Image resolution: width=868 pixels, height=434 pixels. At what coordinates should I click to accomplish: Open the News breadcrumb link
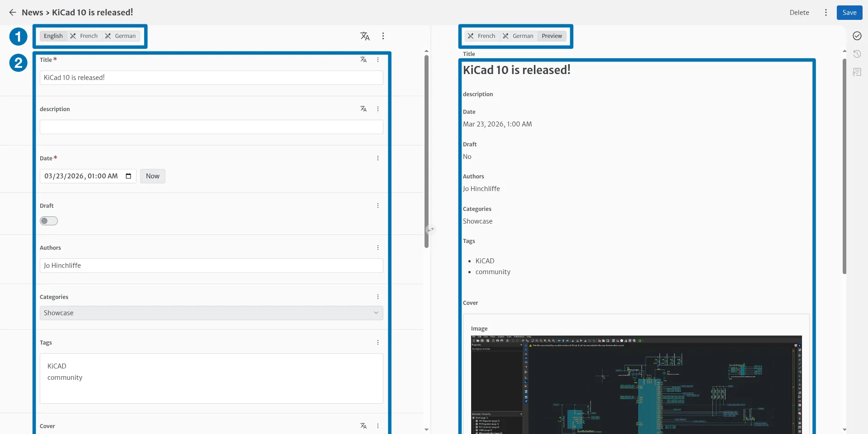pyautogui.click(x=33, y=13)
